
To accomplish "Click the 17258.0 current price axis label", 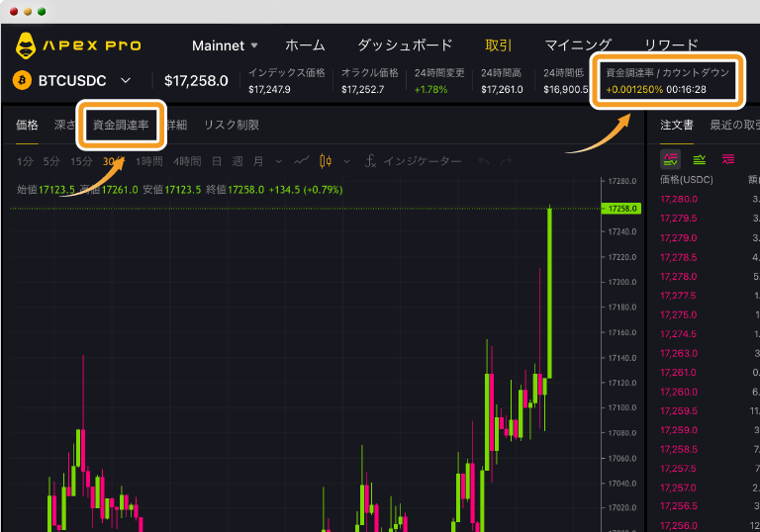I will (621, 209).
